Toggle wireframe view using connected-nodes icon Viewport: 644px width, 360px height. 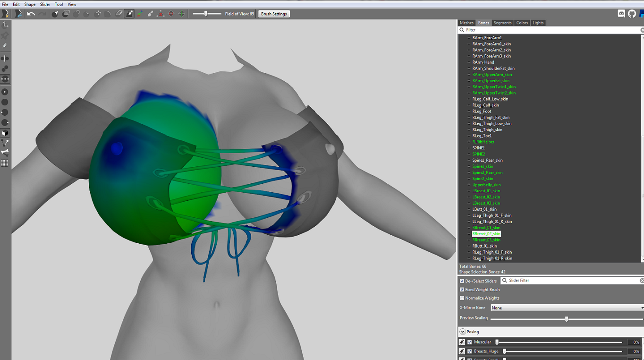coord(5,143)
